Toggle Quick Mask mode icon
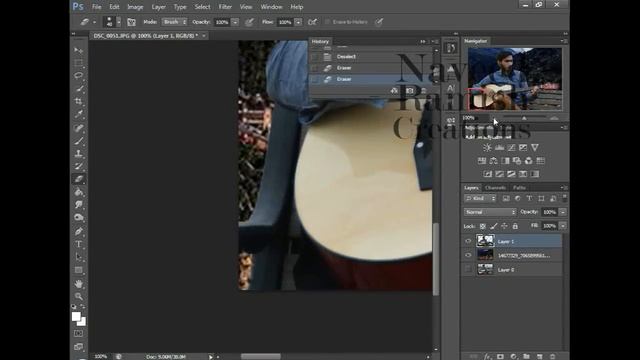Image resolution: width=640 pixels, height=360 pixels. click(x=78, y=333)
